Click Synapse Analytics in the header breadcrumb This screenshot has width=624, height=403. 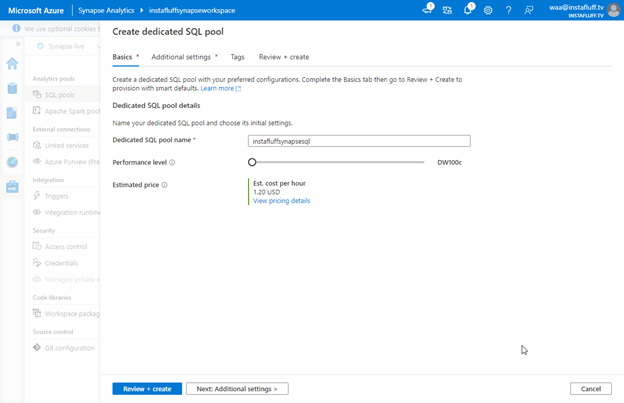click(x=106, y=10)
